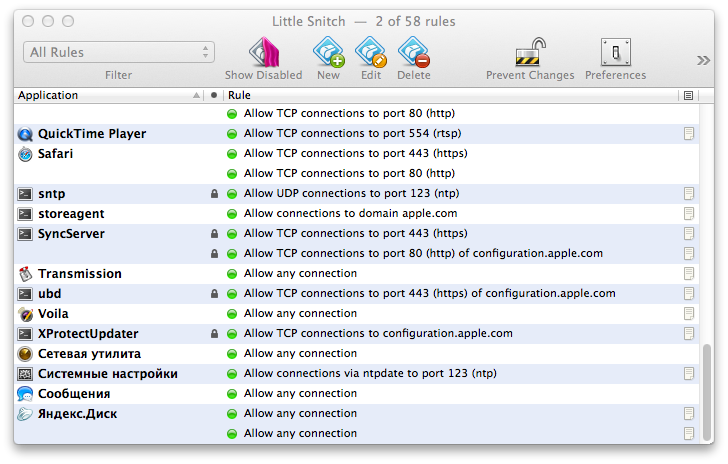Toggle green status dot for Voila rule
The image size is (728, 464).
pos(232,314)
